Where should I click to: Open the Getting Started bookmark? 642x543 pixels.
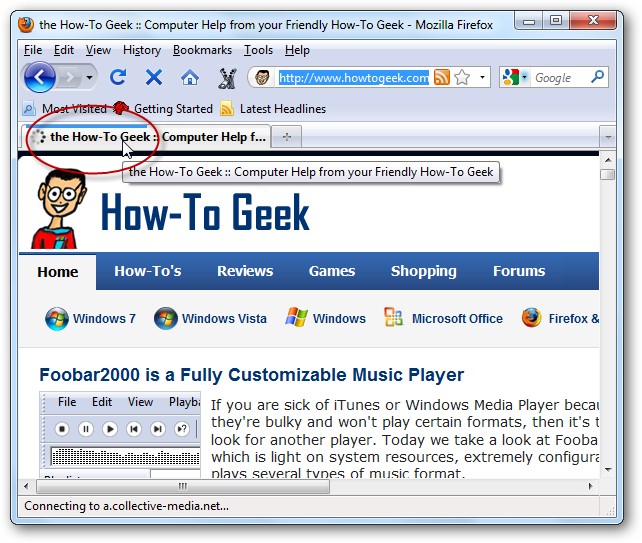point(164,109)
